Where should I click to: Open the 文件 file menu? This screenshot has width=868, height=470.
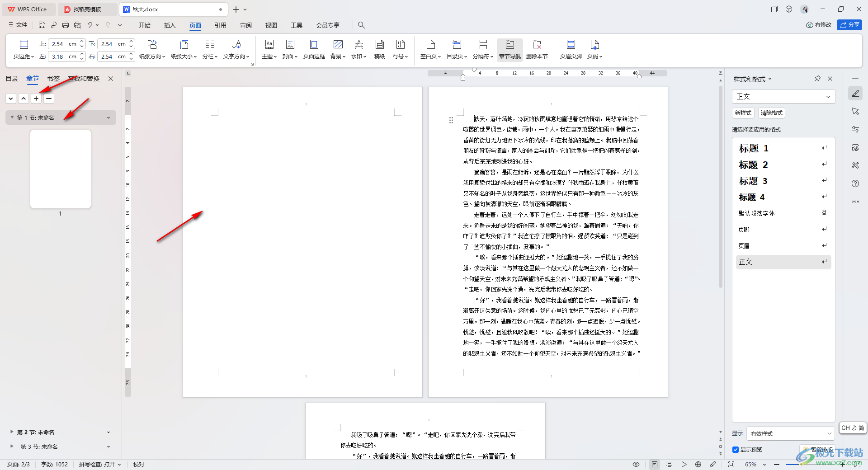coord(18,25)
